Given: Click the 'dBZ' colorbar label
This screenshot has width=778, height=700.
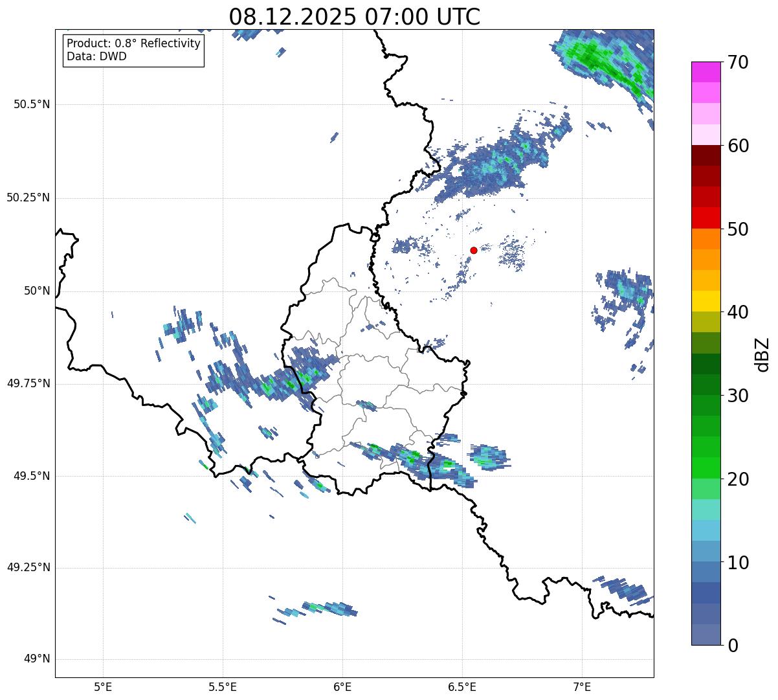Looking at the screenshot, I should click(x=762, y=354).
